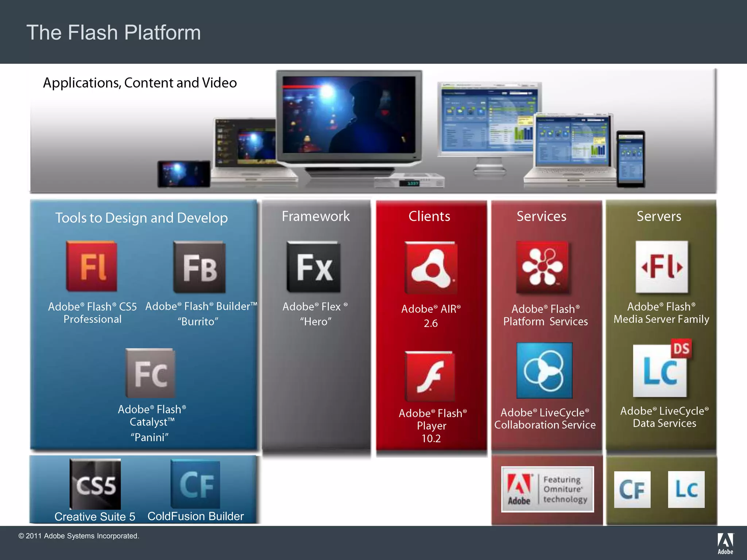Select the 'Adobe Flash Builder' label
Image resolution: width=747 pixels, height=560 pixels.
[201, 306]
